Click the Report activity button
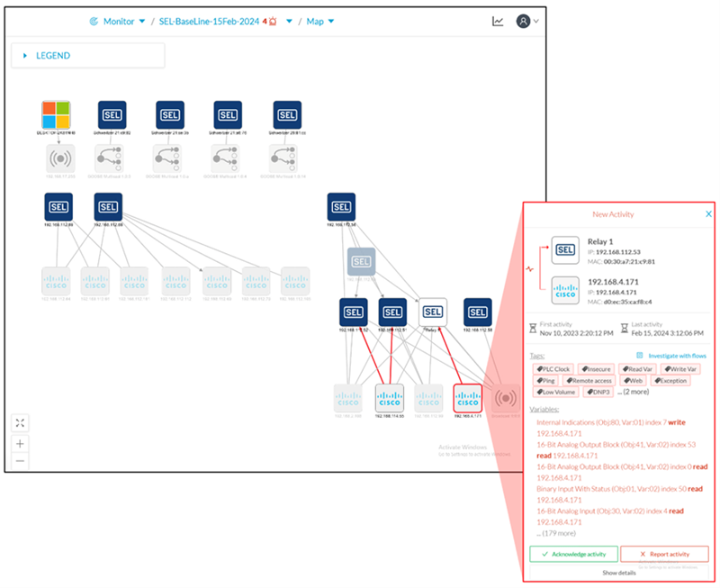 point(664,554)
